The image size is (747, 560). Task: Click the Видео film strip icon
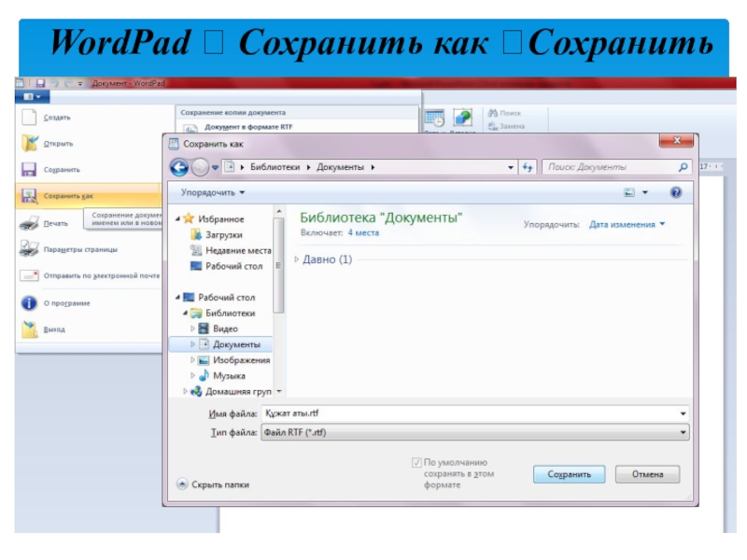pos(204,329)
